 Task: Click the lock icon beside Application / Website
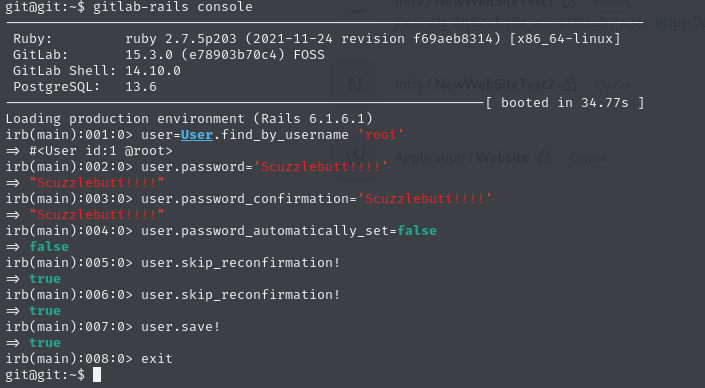(x=545, y=157)
